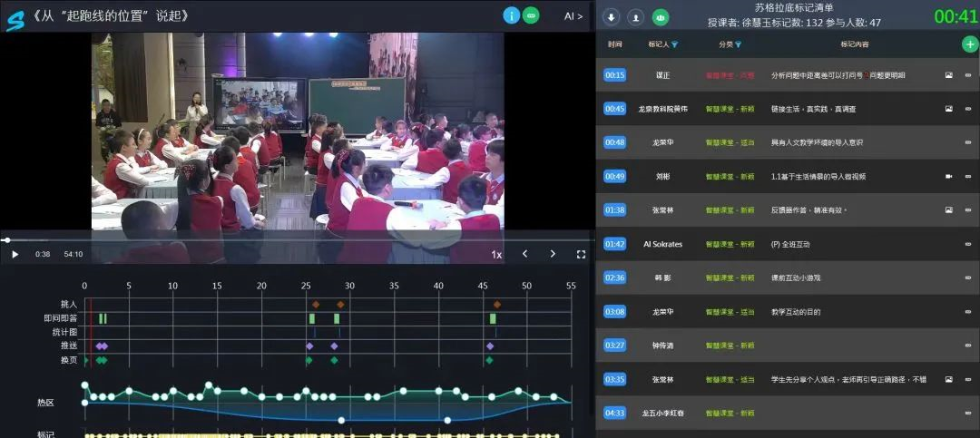Click the user profile circle icon

click(x=636, y=16)
